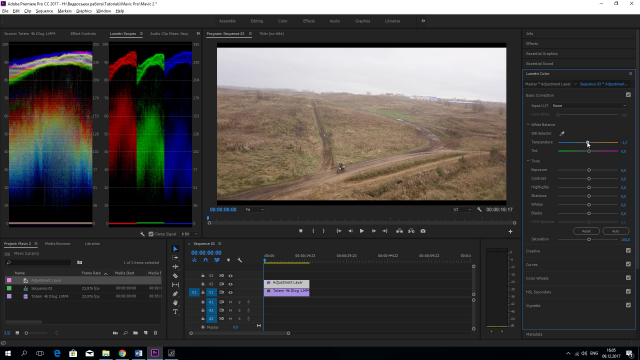Open Input LUT dropdown

(589, 106)
